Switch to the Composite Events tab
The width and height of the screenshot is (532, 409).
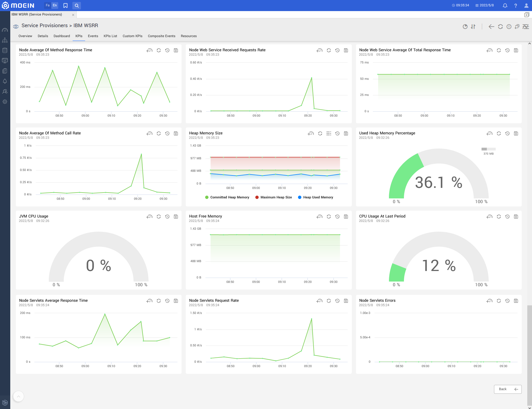(161, 36)
